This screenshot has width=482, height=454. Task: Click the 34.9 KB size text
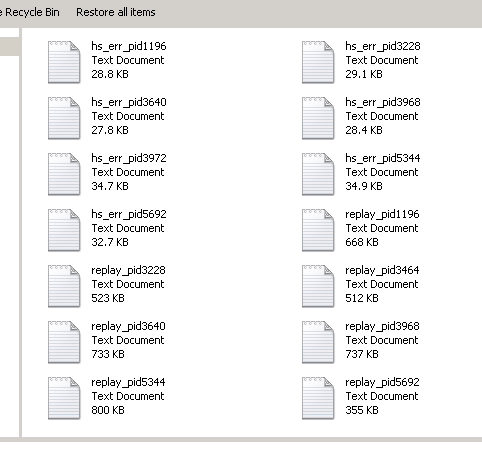coord(364,186)
